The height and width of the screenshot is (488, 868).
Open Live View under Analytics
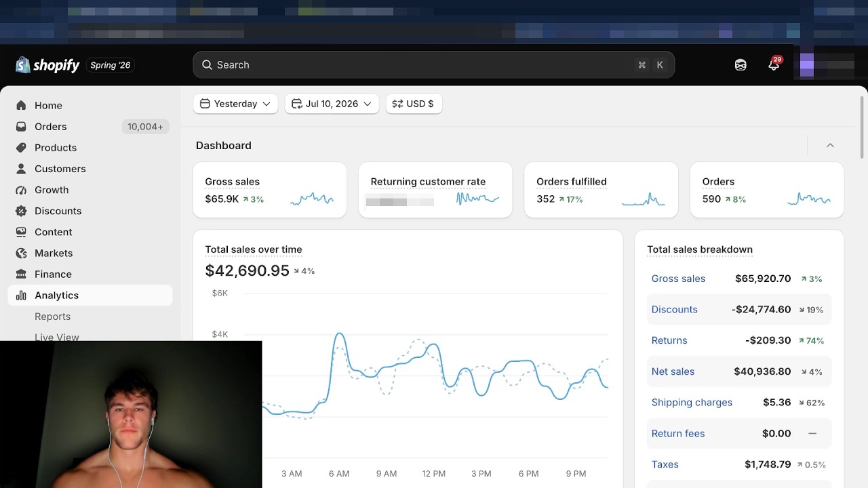click(x=57, y=337)
